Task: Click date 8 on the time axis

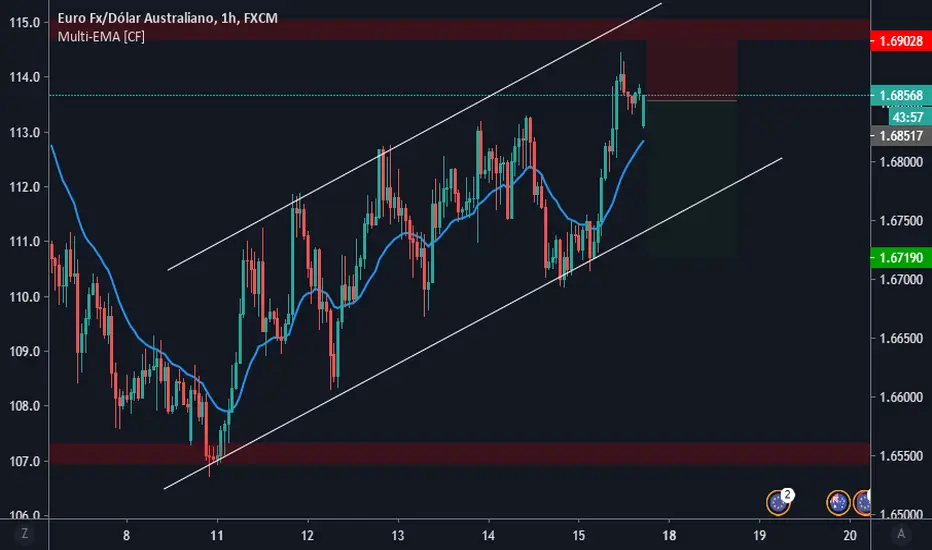Action: tap(126, 536)
